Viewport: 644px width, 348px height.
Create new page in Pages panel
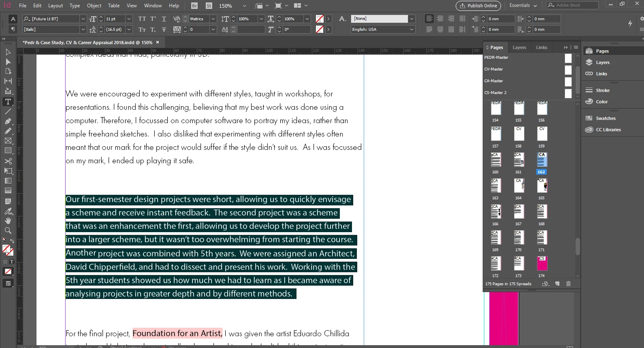point(557,284)
